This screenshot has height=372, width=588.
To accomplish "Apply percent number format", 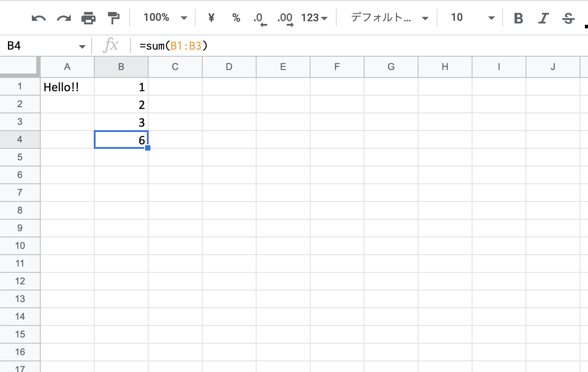I will [236, 18].
